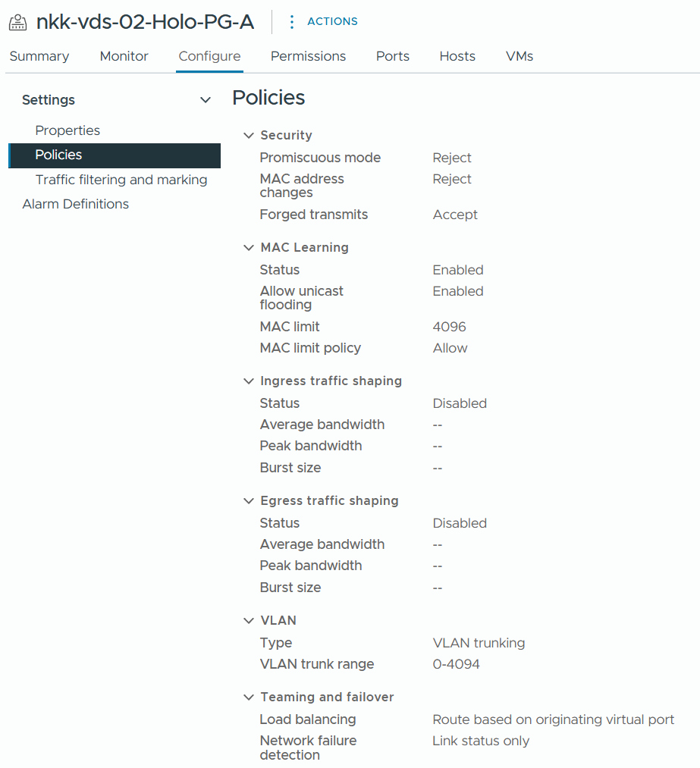Open the ACTIONS menu
700x768 pixels.
click(332, 22)
